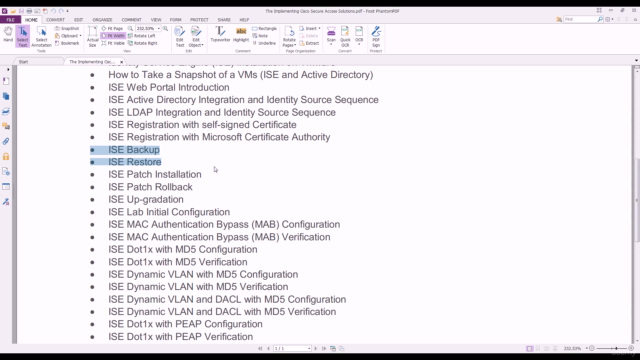
Task: Choose Fit Page view
Action: tap(112, 29)
